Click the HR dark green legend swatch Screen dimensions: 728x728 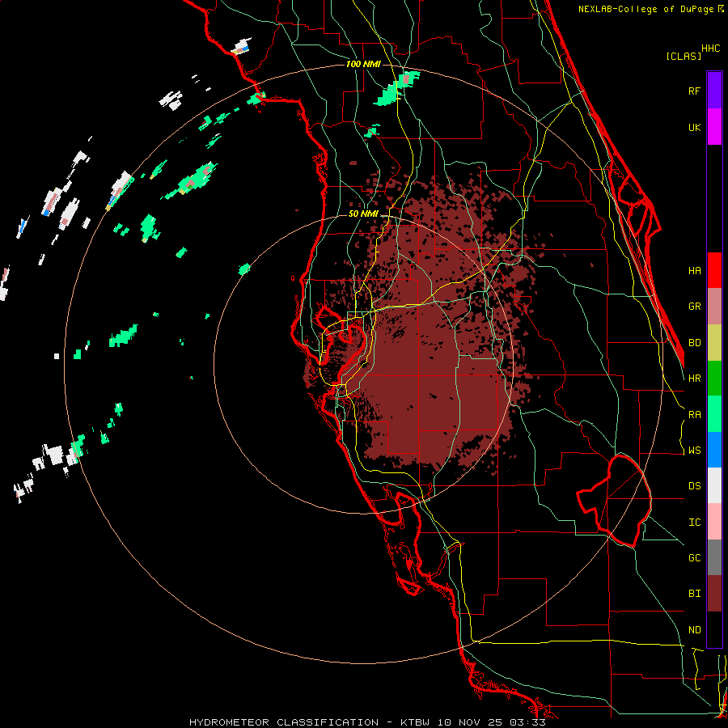coord(714,378)
